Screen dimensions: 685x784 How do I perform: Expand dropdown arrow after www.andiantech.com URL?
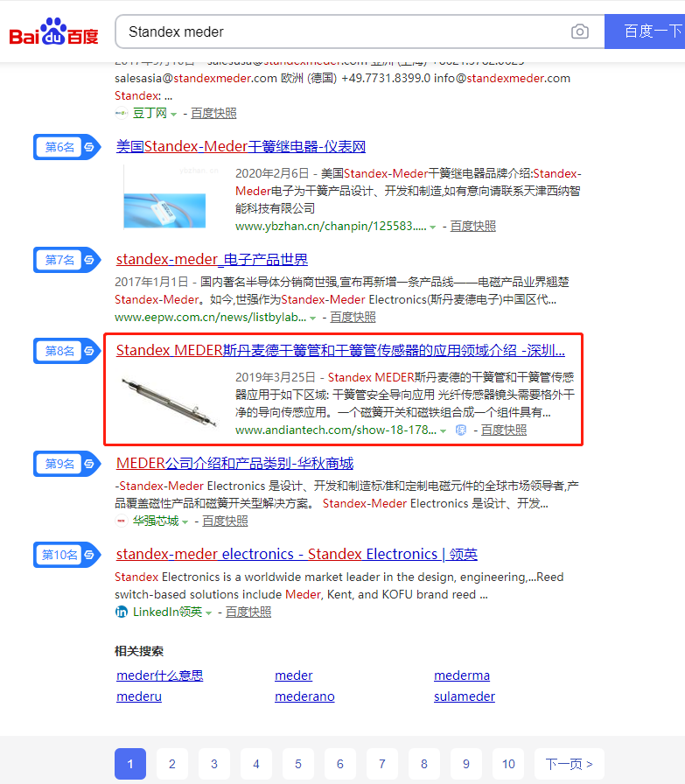443,431
